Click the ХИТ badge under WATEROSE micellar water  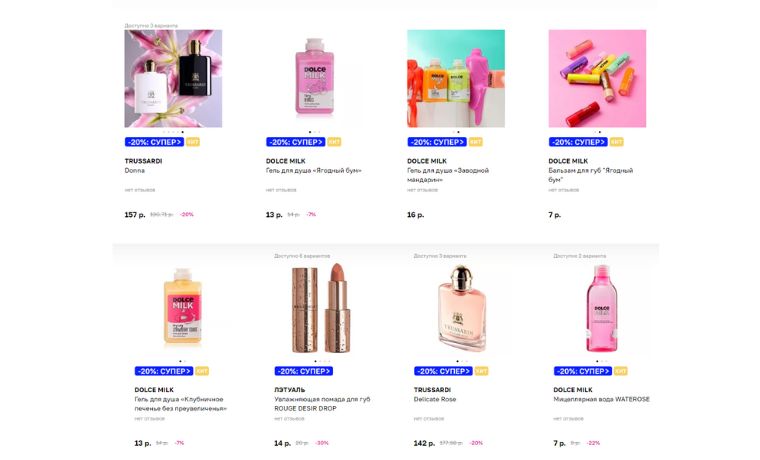pos(621,371)
